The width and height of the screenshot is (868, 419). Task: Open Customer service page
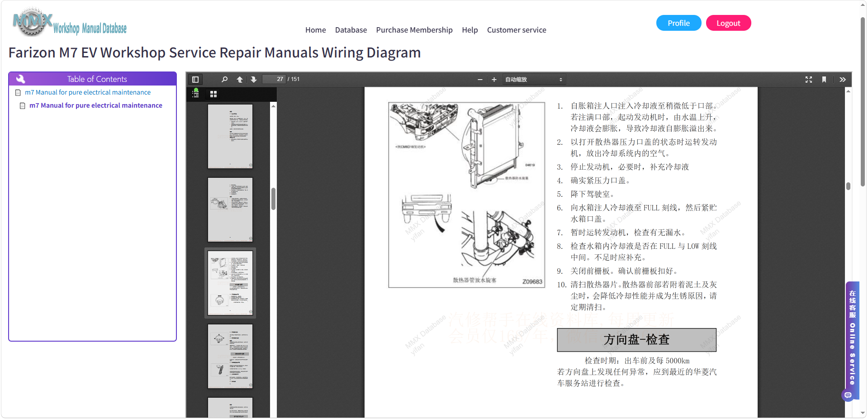pyautogui.click(x=517, y=30)
